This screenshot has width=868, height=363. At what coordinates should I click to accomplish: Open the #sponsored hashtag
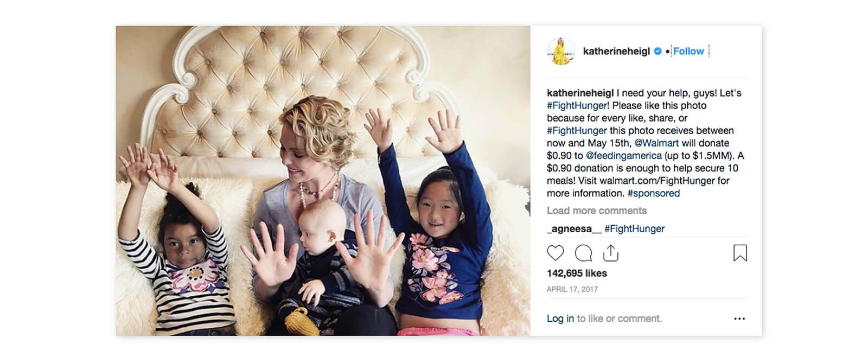pos(654,193)
